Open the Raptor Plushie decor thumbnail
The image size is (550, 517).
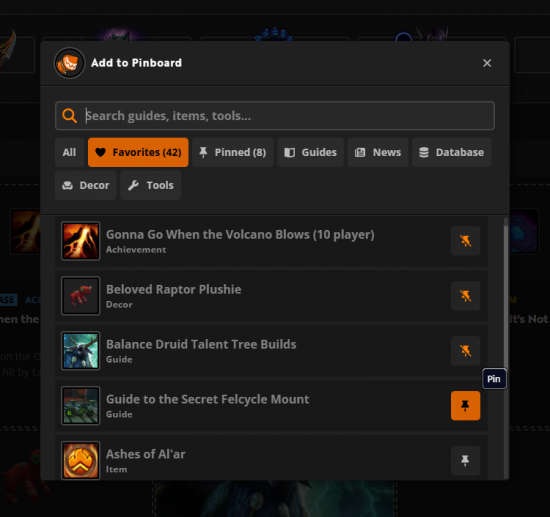pyautogui.click(x=81, y=296)
